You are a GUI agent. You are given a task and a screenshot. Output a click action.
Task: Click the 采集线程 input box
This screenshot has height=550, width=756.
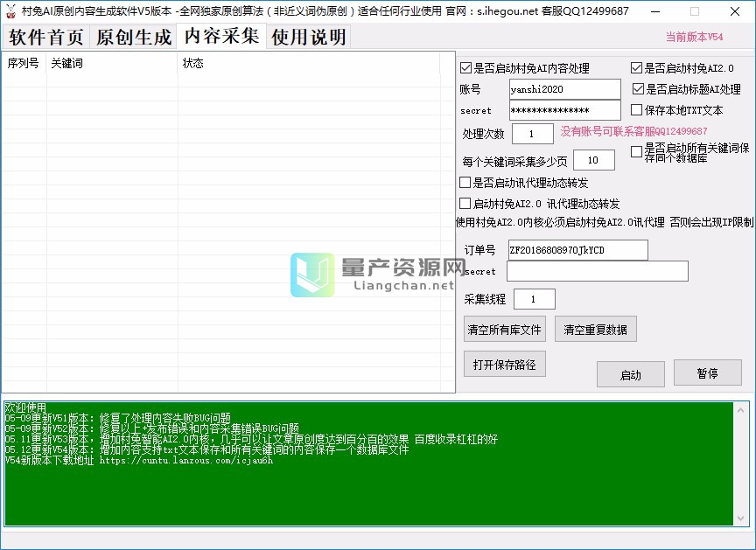pyautogui.click(x=535, y=299)
